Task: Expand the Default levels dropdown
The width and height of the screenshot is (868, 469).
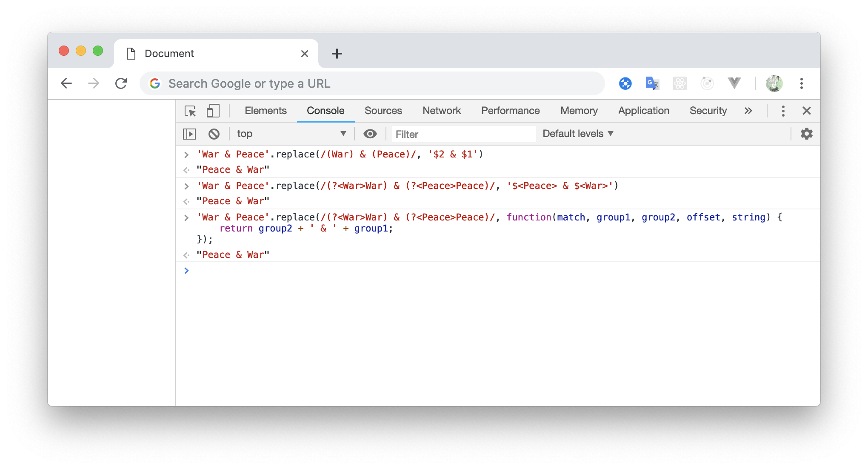Action: [x=578, y=134]
